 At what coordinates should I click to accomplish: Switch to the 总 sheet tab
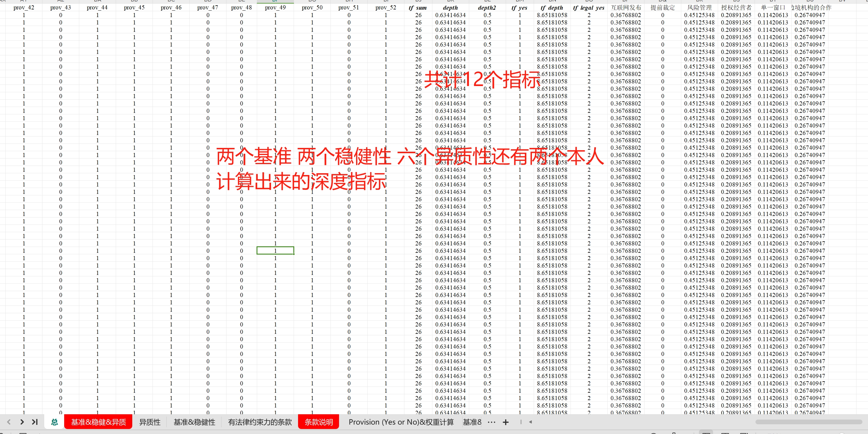point(54,422)
